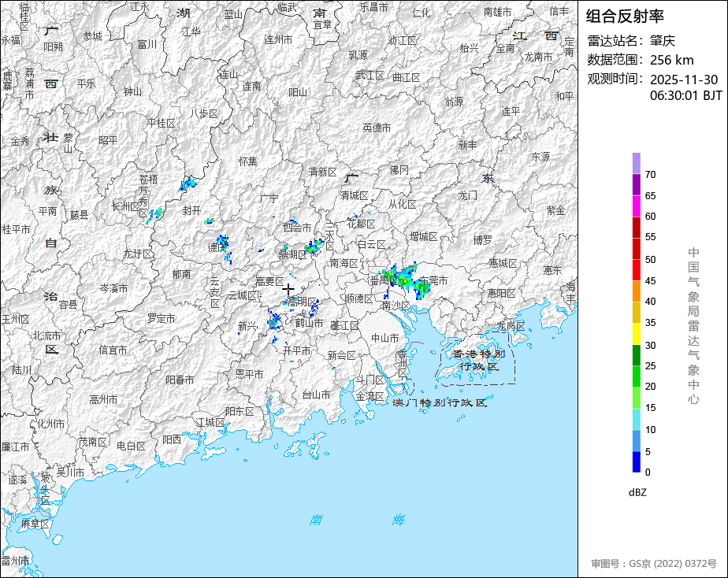728x578 pixels.
Task: Click the 恩平市 map label
Action: tap(249, 374)
